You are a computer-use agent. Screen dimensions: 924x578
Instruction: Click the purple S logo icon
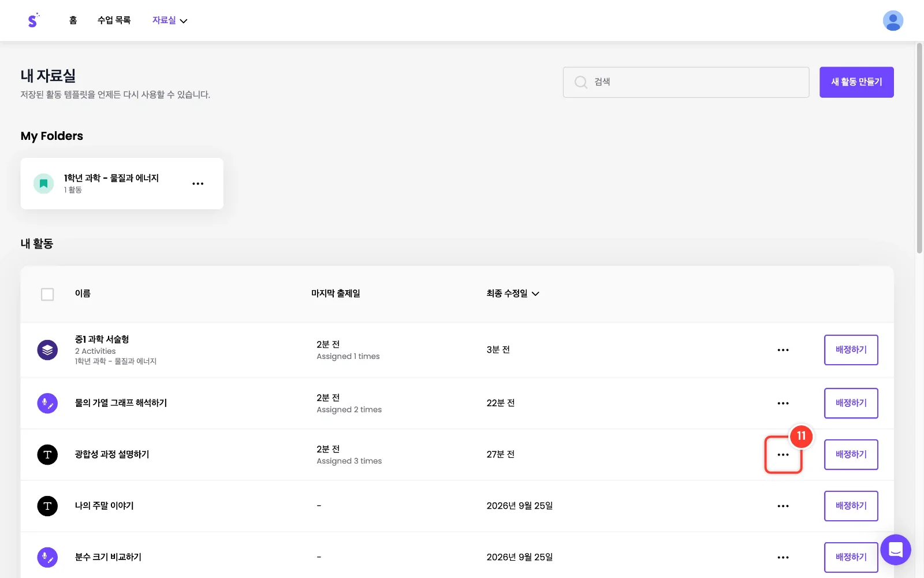click(x=33, y=20)
